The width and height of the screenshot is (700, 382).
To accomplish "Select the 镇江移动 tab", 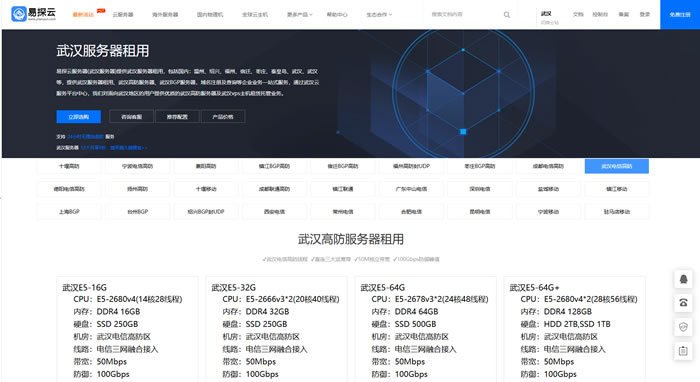I will click(617, 189).
